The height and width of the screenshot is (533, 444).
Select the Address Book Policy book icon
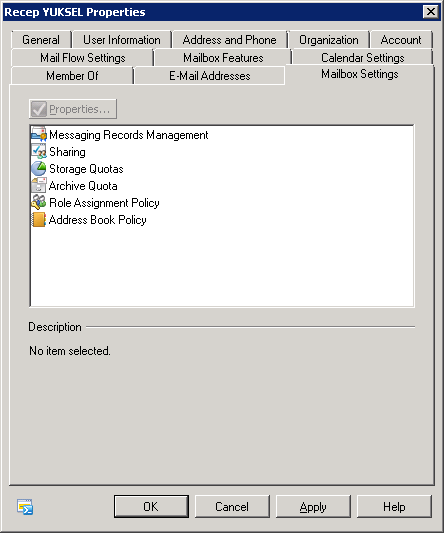39,220
